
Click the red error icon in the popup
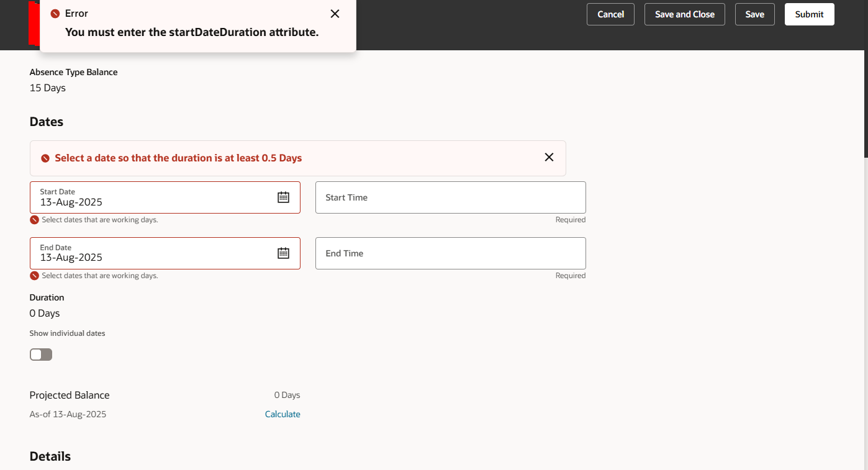(55, 14)
